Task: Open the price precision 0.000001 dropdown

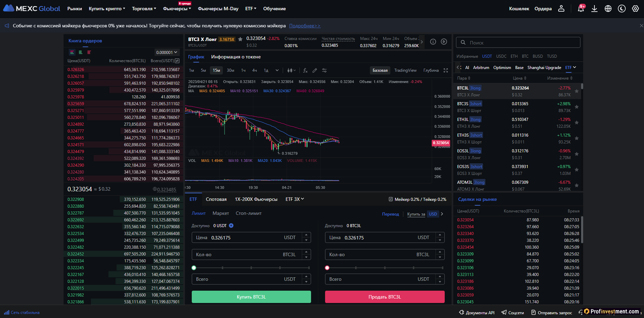Action: click(x=166, y=52)
